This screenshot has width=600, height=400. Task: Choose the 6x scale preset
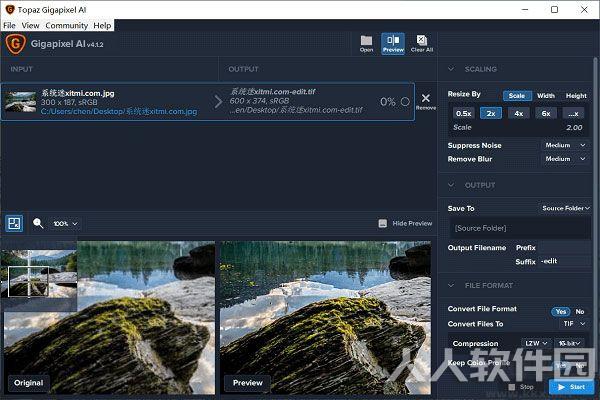546,113
